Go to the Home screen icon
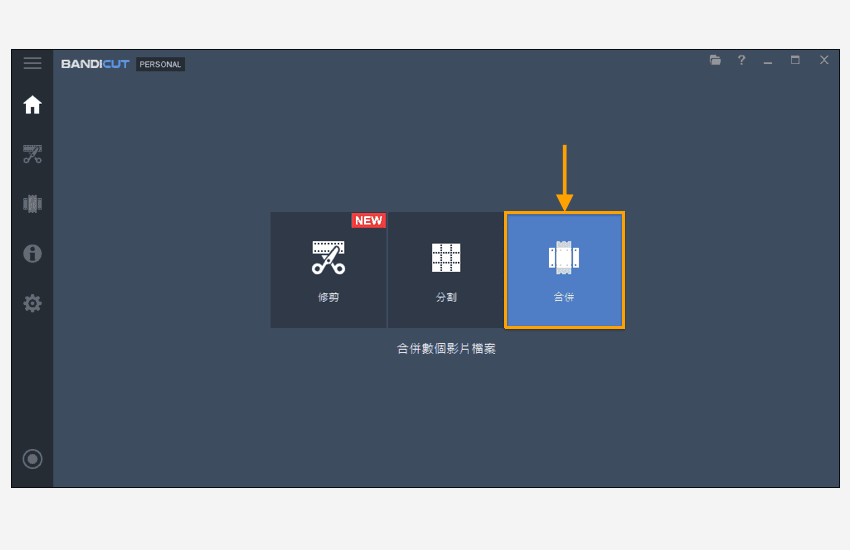Screen dimensions: 850x550 click(33, 105)
